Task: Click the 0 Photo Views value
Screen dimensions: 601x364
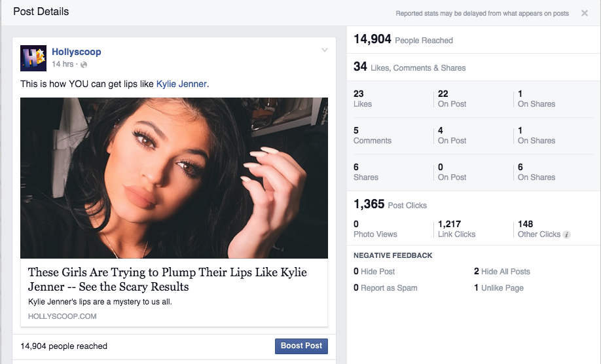Action: click(375, 229)
